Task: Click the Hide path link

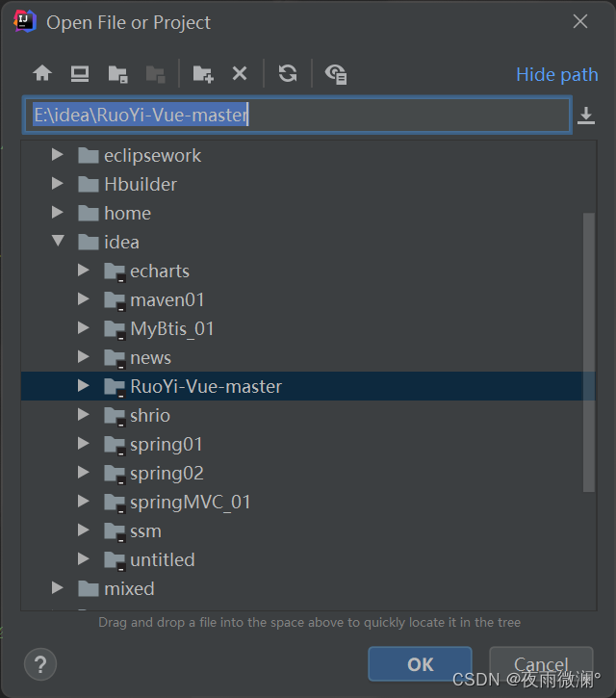Action: click(556, 74)
